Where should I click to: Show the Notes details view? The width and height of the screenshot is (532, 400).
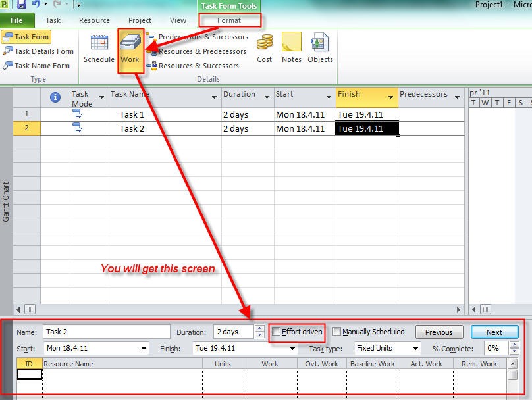point(291,48)
